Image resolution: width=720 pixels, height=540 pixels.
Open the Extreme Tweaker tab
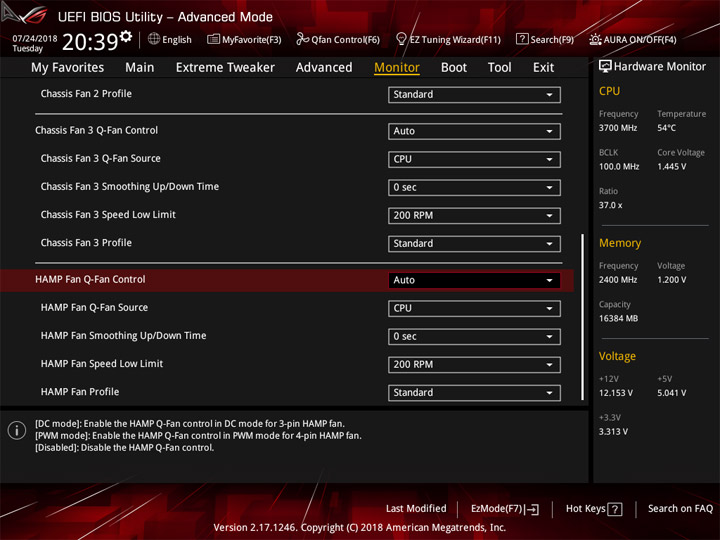click(225, 68)
